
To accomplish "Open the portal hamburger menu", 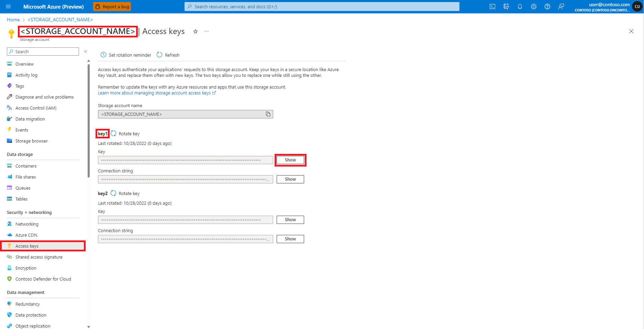I will pyautogui.click(x=8, y=7).
